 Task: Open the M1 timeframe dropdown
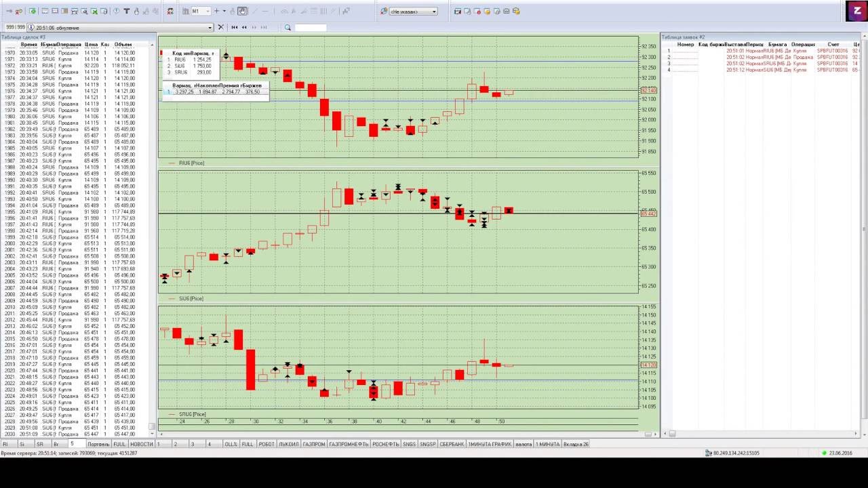click(207, 12)
